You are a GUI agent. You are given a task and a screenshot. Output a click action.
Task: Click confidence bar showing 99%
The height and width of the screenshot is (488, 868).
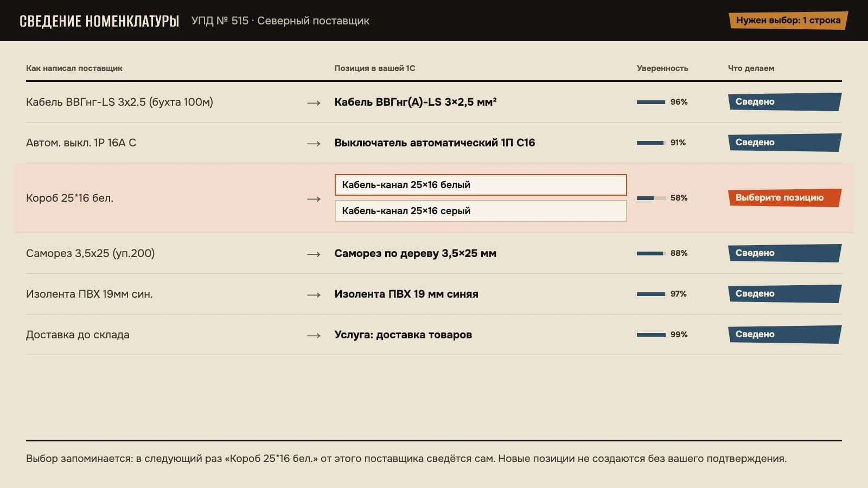pos(651,335)
